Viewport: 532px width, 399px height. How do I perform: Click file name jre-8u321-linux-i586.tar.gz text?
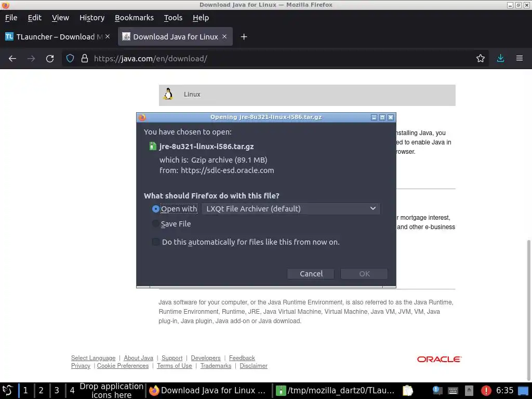click(x=207, y=146)
